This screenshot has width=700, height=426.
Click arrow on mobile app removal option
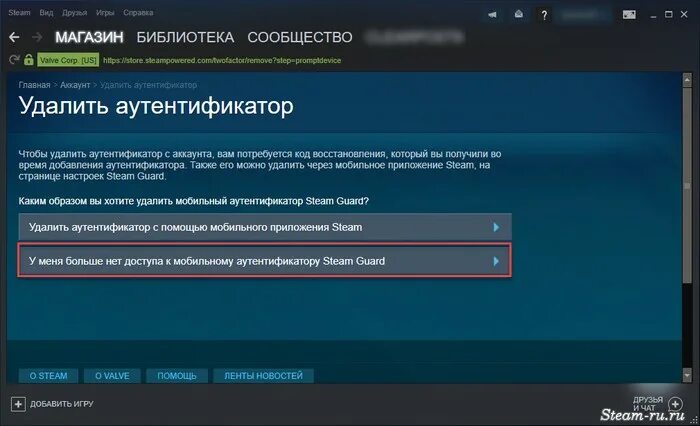pyautogui.click(x=496, y=227)
